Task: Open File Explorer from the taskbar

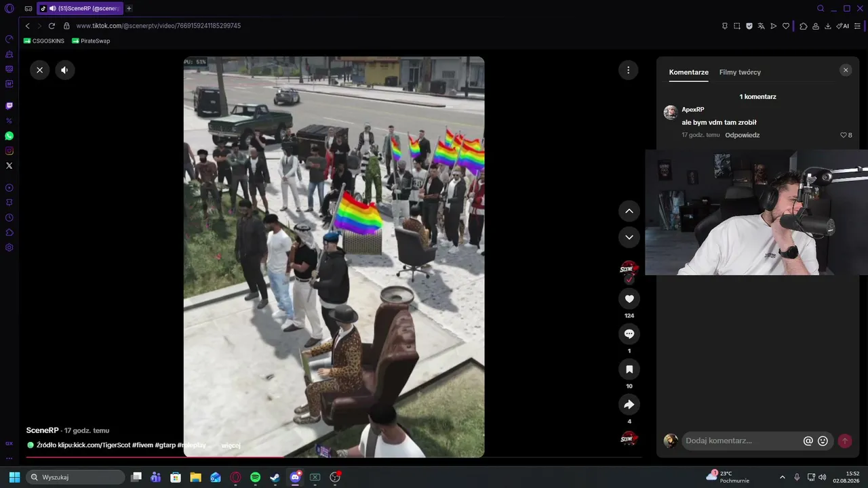Action: pyautogui.click(x=195, y=477)
